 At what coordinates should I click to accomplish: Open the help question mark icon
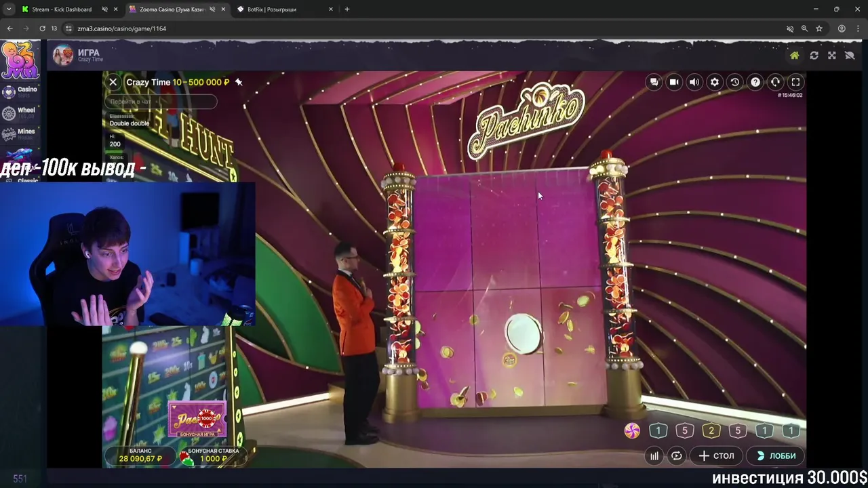coord(755,82)
